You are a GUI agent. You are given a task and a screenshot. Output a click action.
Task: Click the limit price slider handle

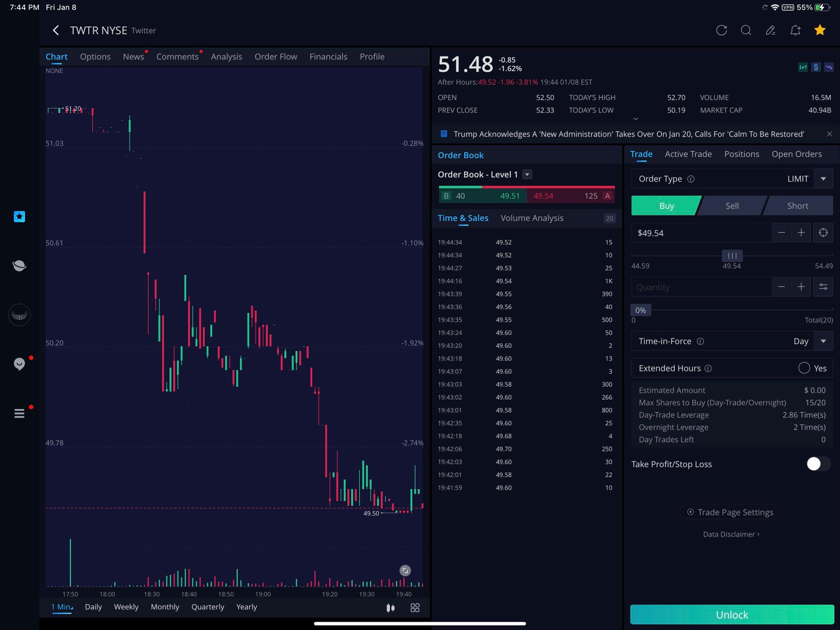[x=732, y=256]
